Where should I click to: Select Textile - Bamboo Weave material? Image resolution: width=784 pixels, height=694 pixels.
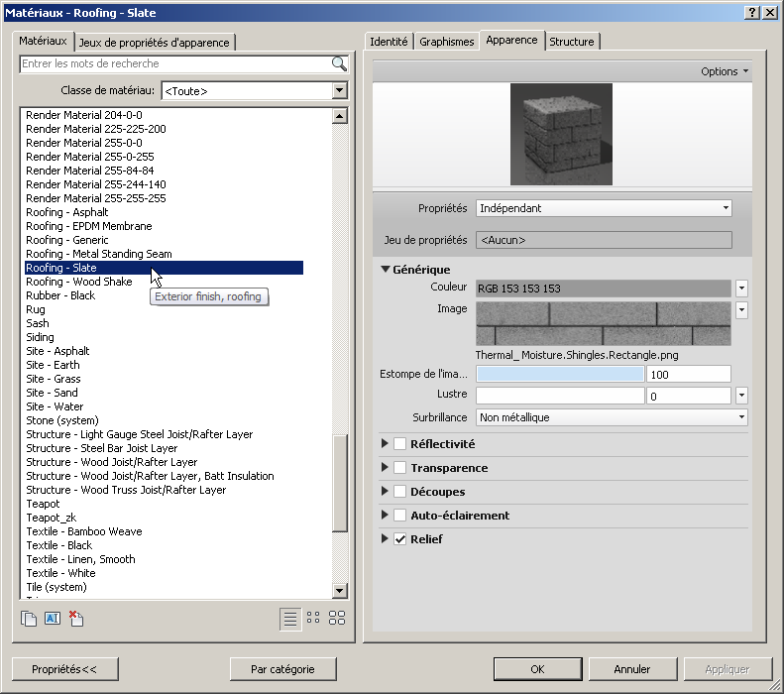(x=84, y=531)
